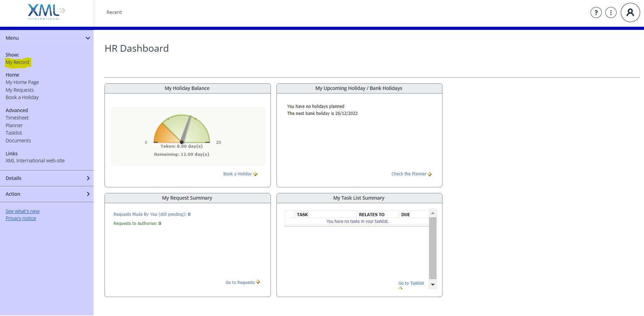Open the three-dot more options menu
The height and width of the screenshot is (316, 644).
[611, 13]
